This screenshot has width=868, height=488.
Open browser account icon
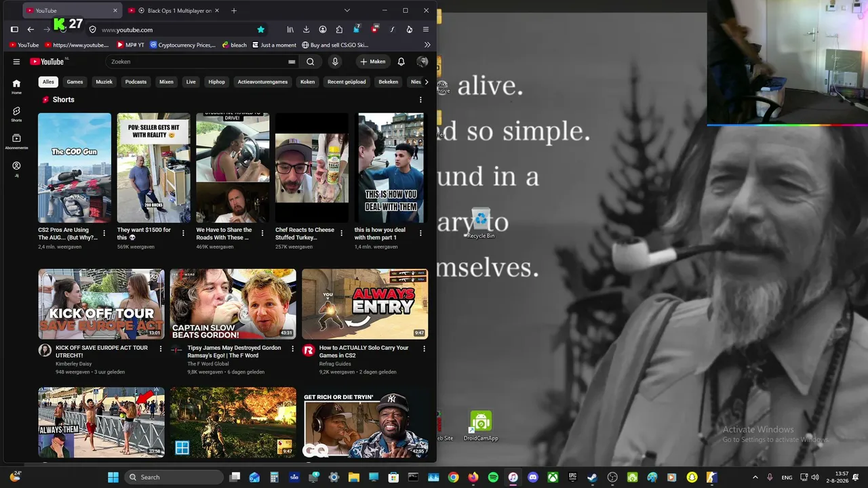[x=323, y=30]
